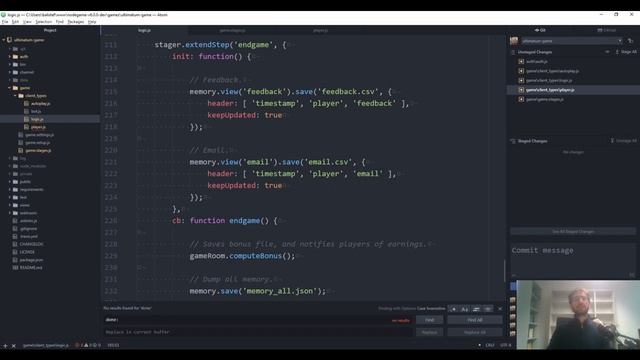Click the Find All button
This screenshot has width=640, height=360.
pyautogui.click(x=475, y=320)
